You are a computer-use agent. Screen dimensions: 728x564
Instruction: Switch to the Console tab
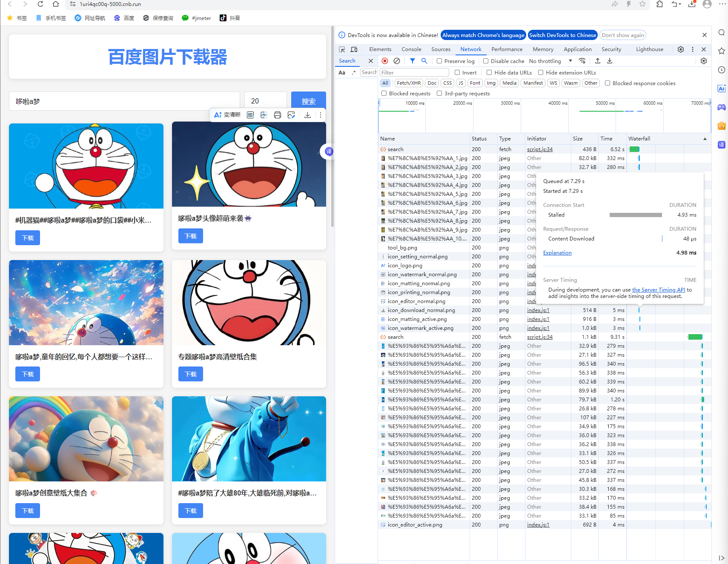pyautogui.click(x=411, y=49)
